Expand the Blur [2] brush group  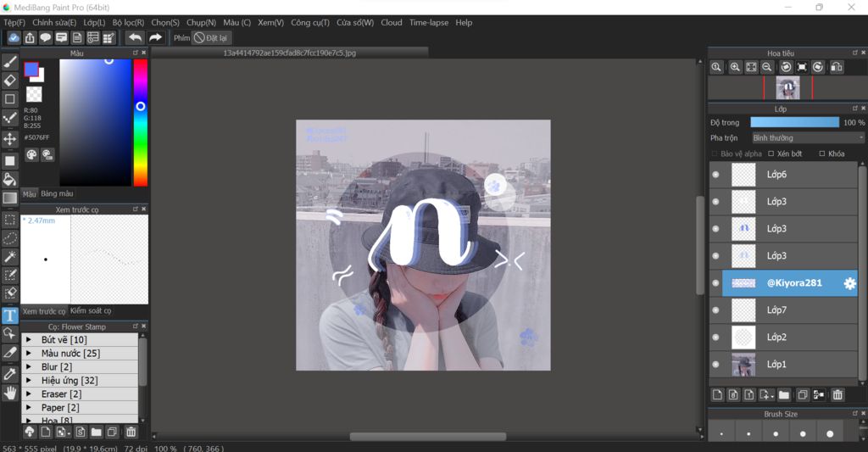click(29, 366)
